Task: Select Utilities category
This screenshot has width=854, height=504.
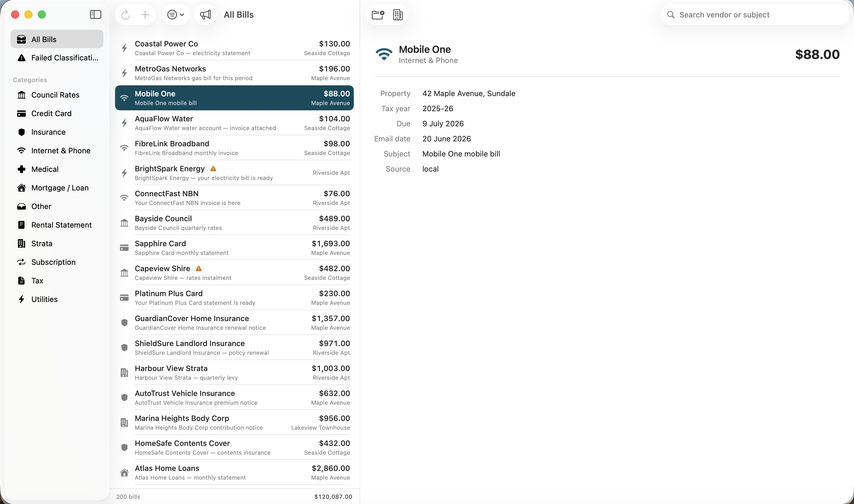Action: [57, 299]
